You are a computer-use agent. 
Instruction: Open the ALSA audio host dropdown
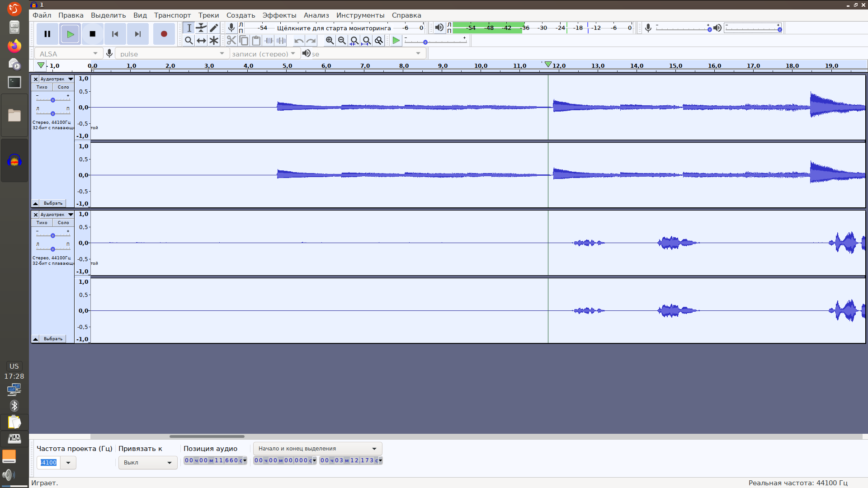pos(69,54)
